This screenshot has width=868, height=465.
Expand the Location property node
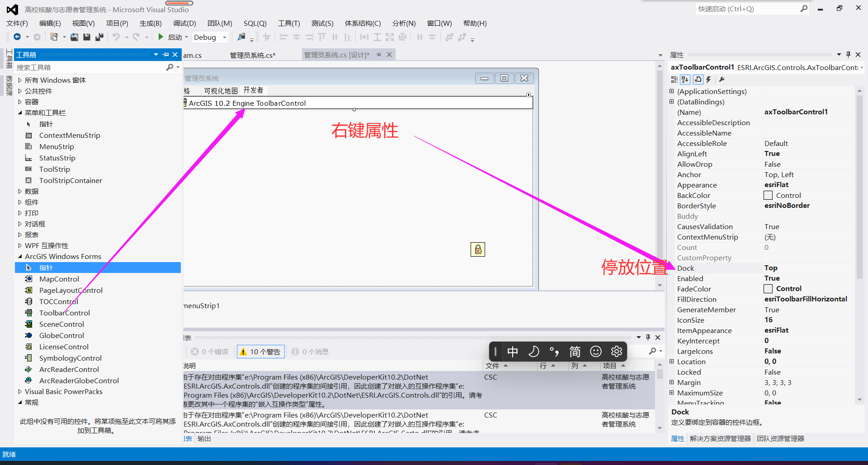coord(672,362)
